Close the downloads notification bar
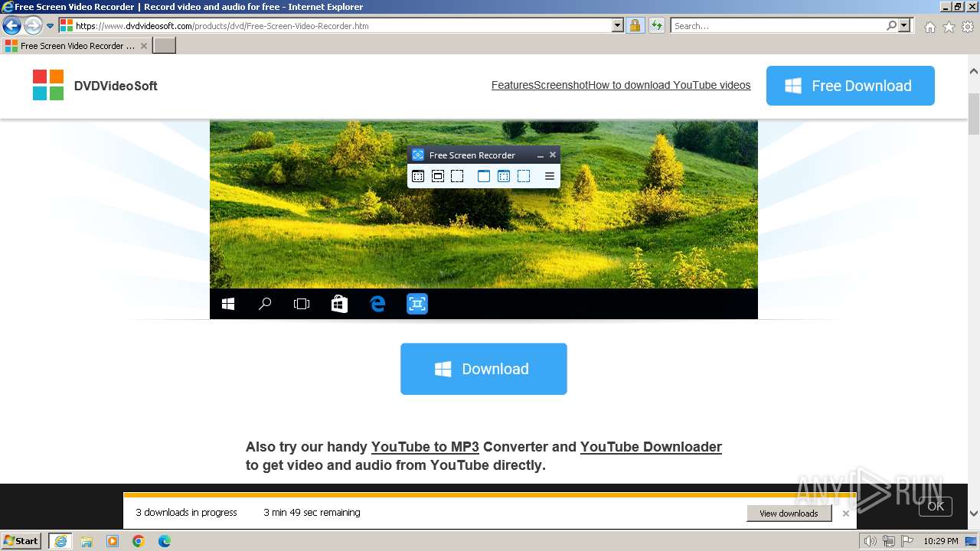The height and width of the screenshot is (551, 980). click(x=846, y=514)
